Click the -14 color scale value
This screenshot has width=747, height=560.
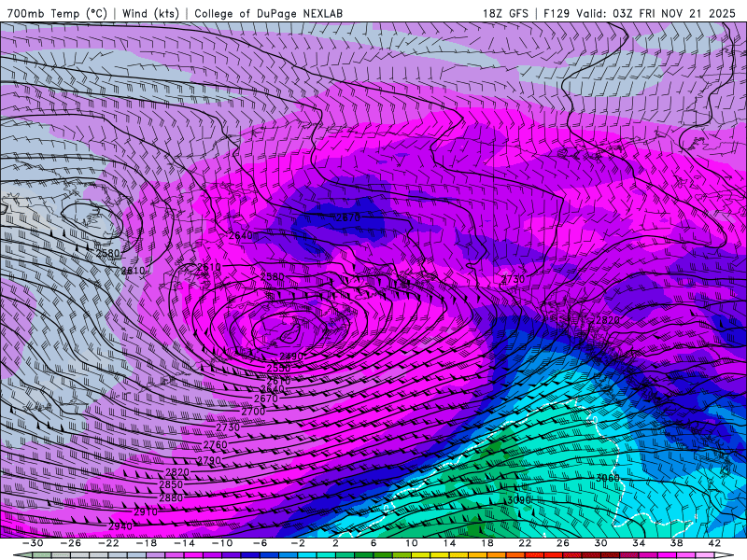[184, 543]
